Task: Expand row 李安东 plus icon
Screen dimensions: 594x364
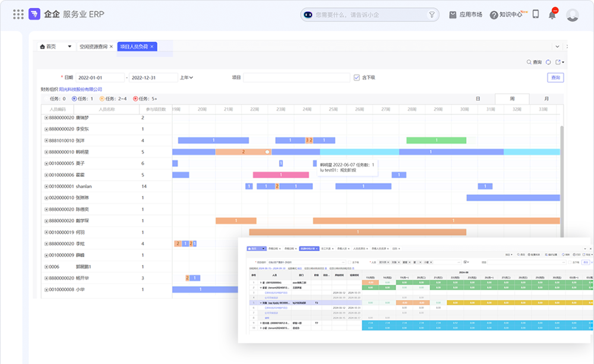Action: point(46,129)
